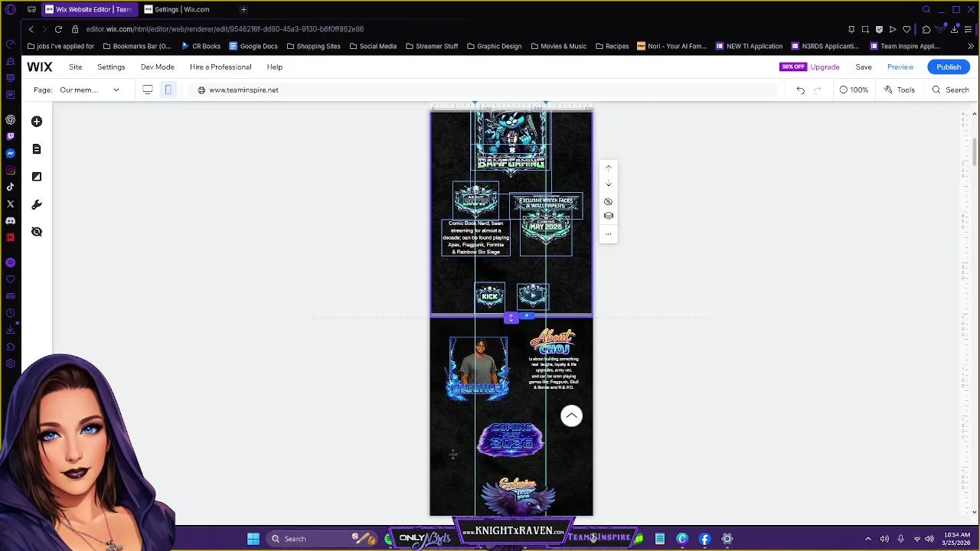
Task: Open Social Media bookmark folder
Action: (373, 46)
